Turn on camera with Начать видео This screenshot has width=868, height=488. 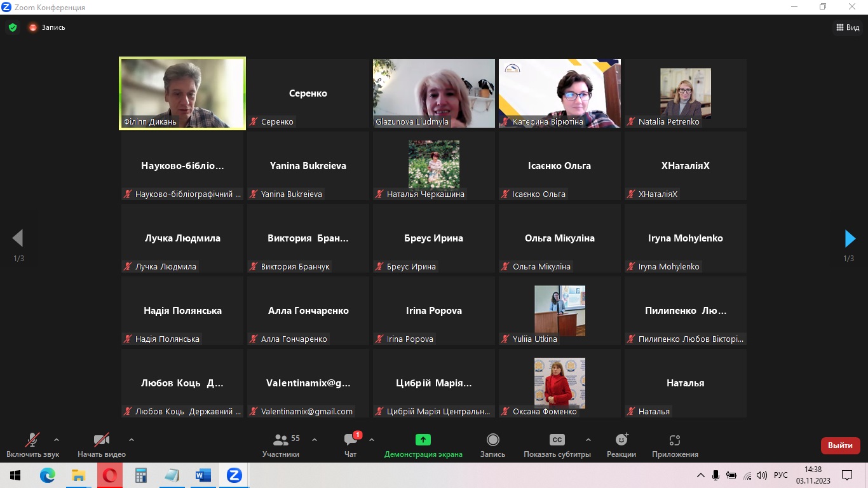[102, 445]
